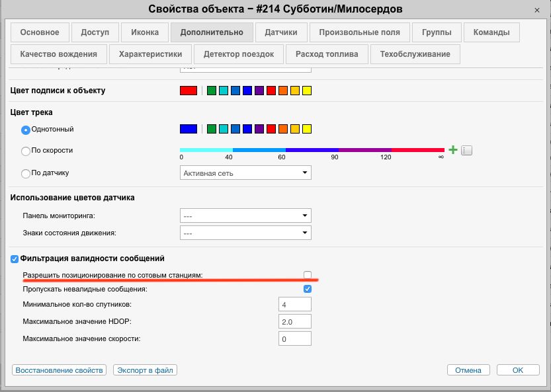Screen dimensions: 551x392
Task: Pick the yellow swatch for track color
Action: click(306, 129)
